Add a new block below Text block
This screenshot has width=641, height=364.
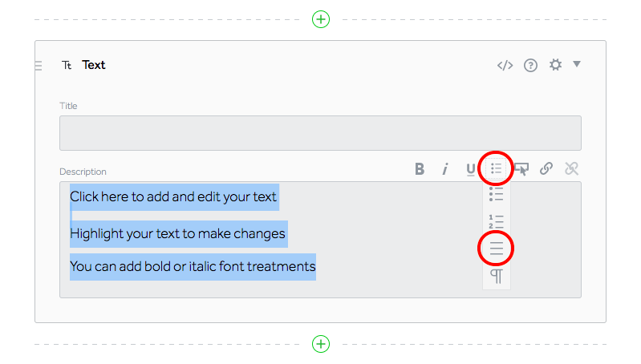point(321,344)
